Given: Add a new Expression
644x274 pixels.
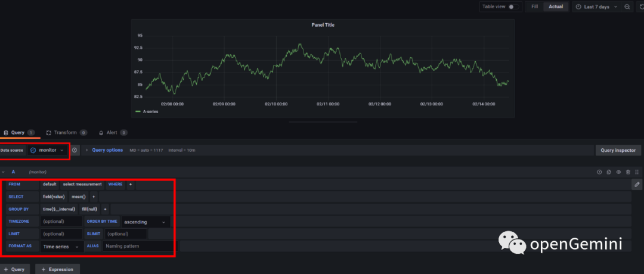Looking at the screenshot, I should pos(57,269).
